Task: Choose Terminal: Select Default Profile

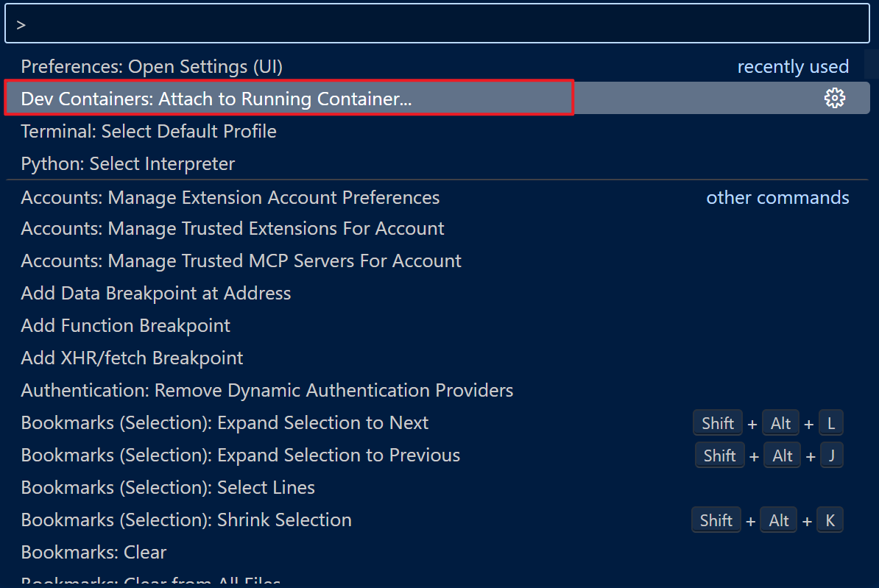Action: [149, 132]
